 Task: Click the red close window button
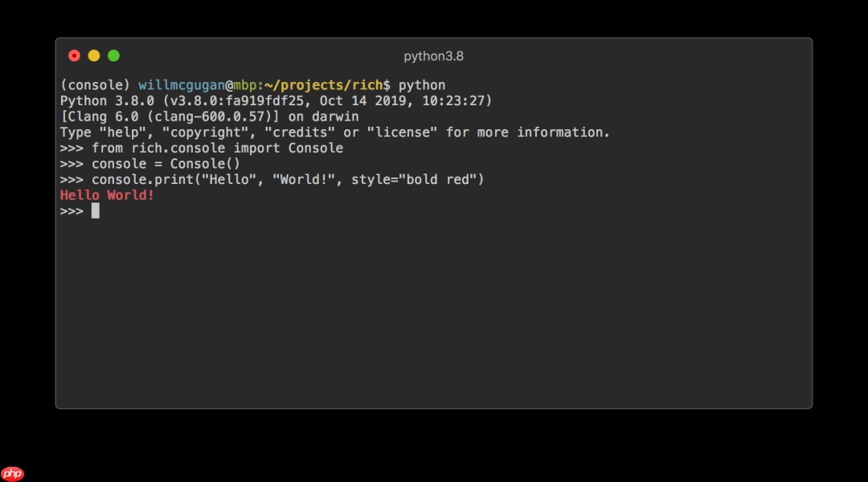(75, 55)
